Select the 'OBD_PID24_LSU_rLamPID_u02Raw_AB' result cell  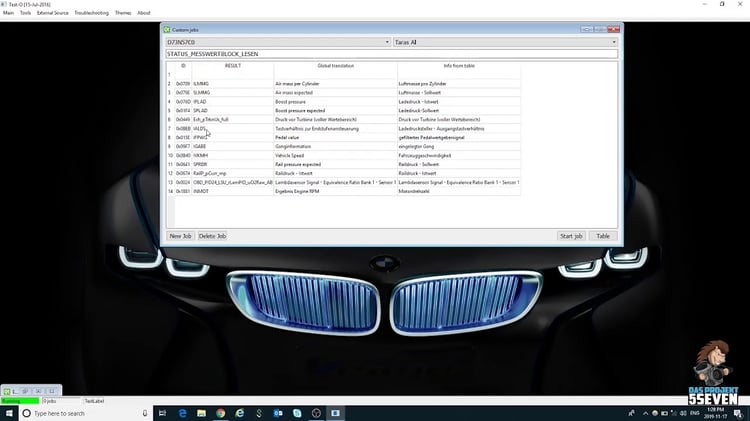tap(232, 182)
